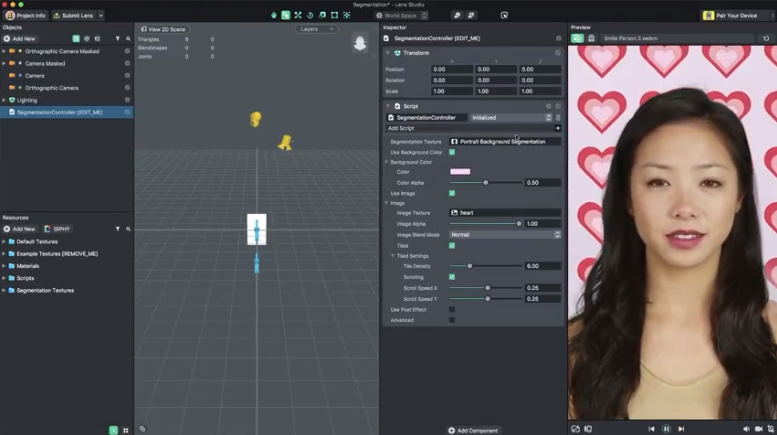Screen dimensions: 777x435
Task: Click plus icon beside Add Script
Action: click(x=557, y=128)
